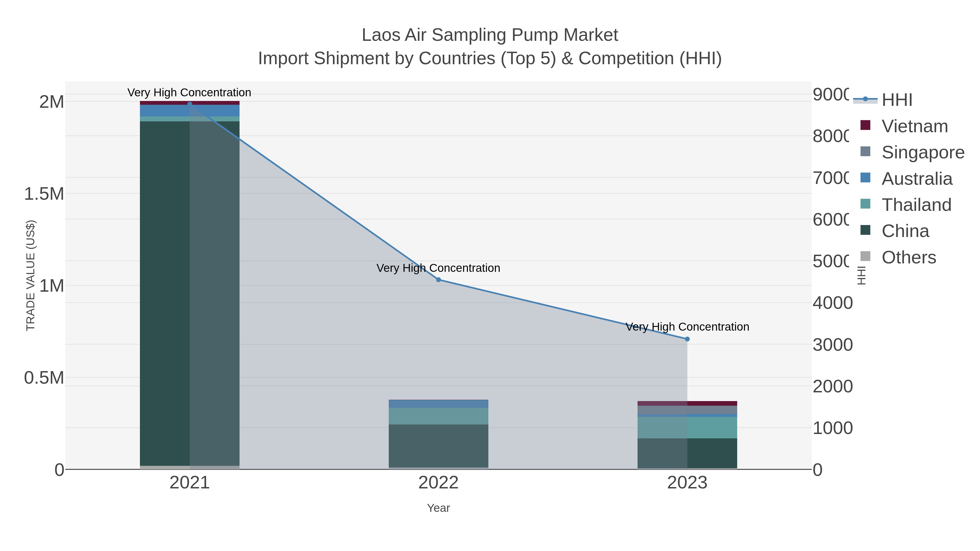Click the 2000 tick label on HHI axis
The image size is (980, 551).
(x=833, y=386)
